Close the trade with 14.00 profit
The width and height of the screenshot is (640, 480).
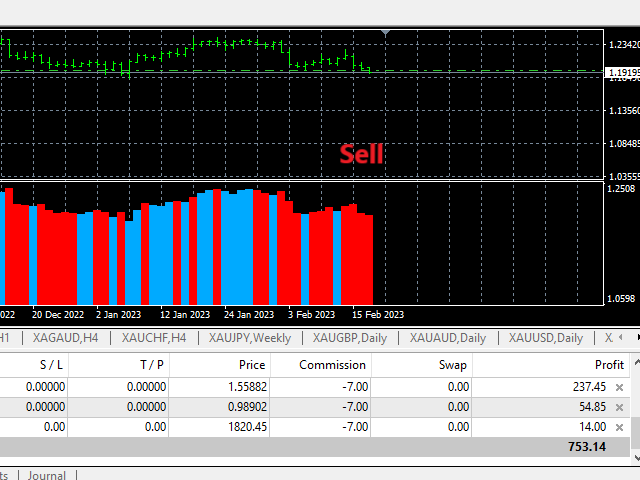(619, 427)
